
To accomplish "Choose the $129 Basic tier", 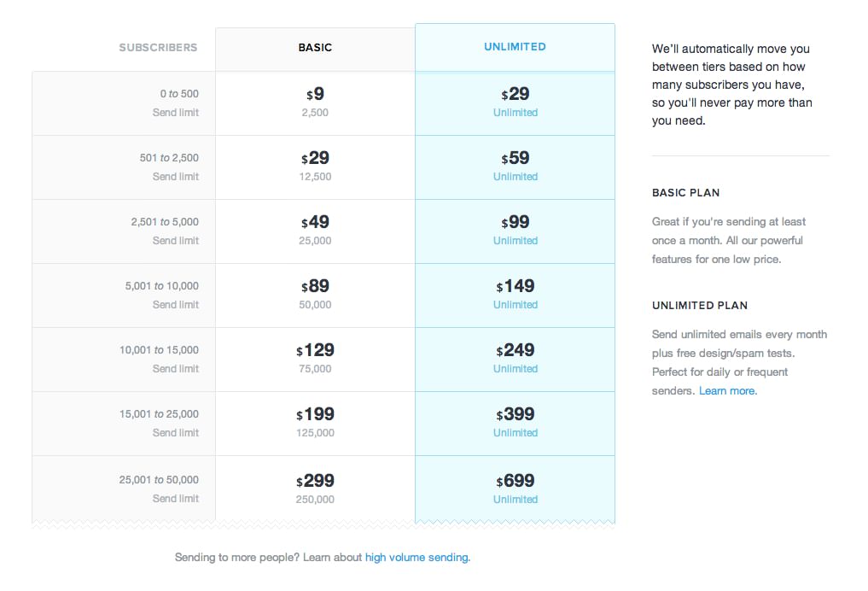I will tap(315, 359).
